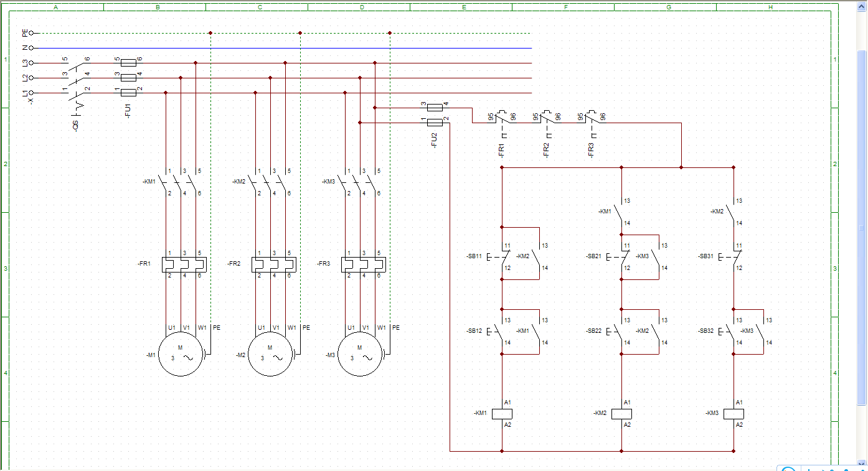Click the KM1 coil A1-A2
This screenshot has width=868, height=471.
(x=502, y=414)
